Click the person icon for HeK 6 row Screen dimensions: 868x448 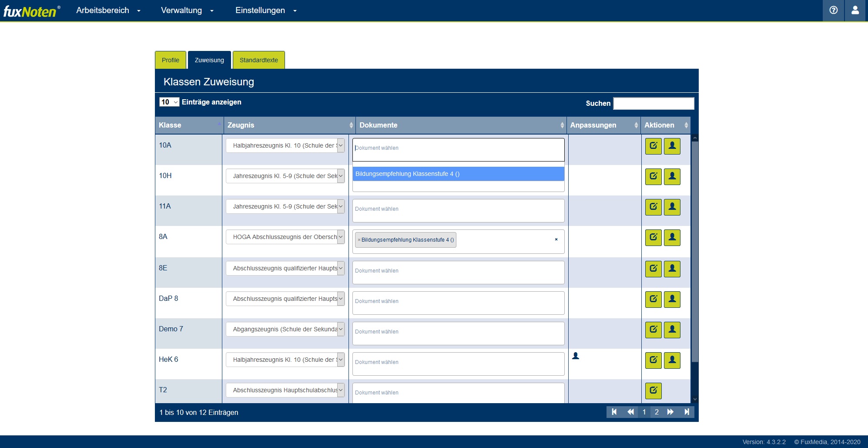(x=672, y=360)
